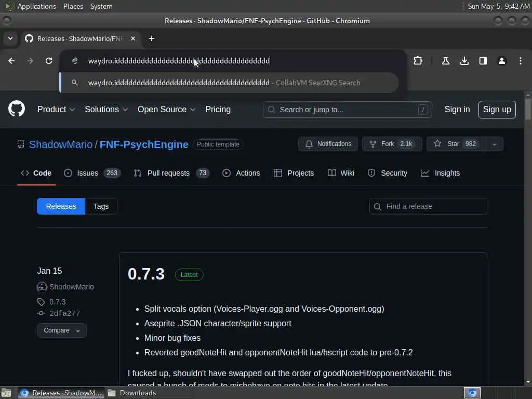Open the Projects tab

(x=294, y=173)
